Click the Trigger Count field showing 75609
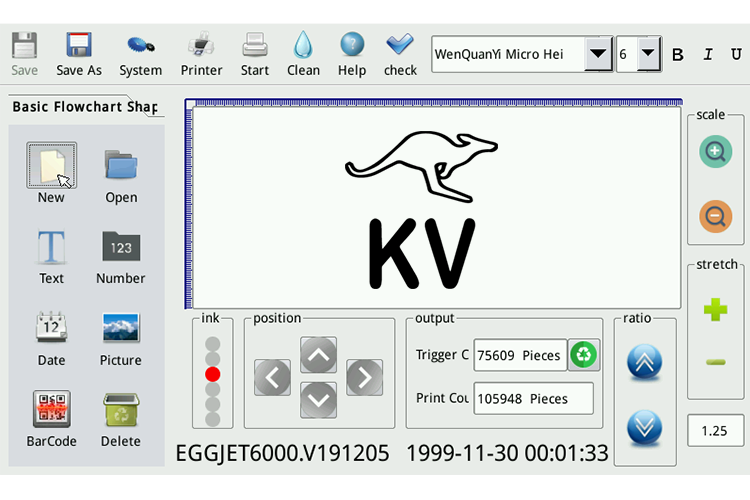 coord(520,355)
